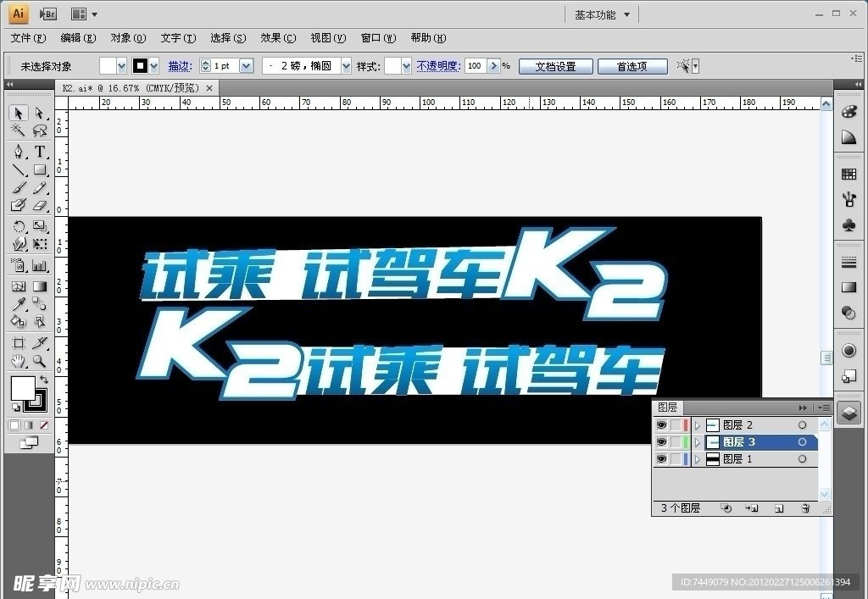Select the Hand tool
The width and height of the screenshot is (868, 599).
click(19, 361)
